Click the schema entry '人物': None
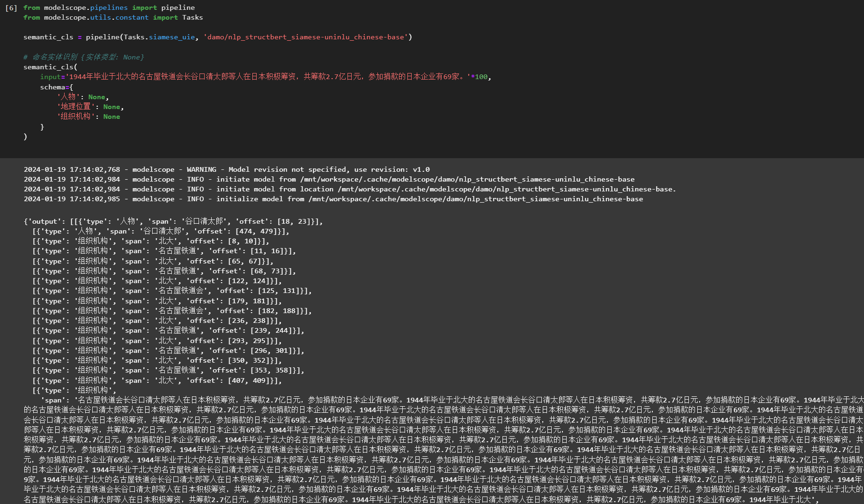This screenshot has height=504, width=864. tap(83, 97)
